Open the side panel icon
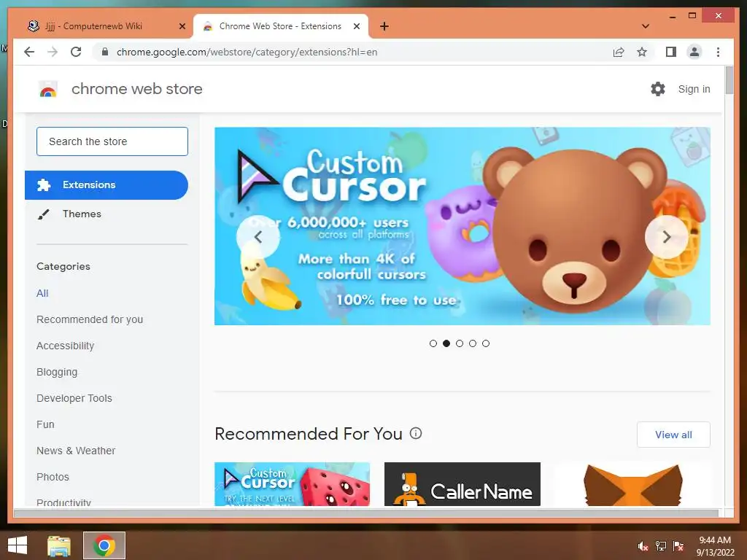Image resolution: width=747 pixels, height=560 pixels. point(671,52)
